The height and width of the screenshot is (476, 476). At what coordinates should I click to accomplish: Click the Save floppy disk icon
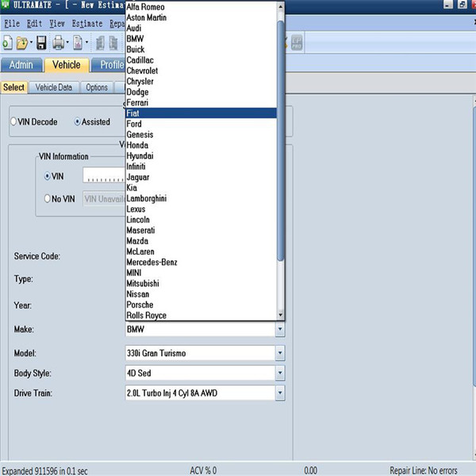[41, 43]
